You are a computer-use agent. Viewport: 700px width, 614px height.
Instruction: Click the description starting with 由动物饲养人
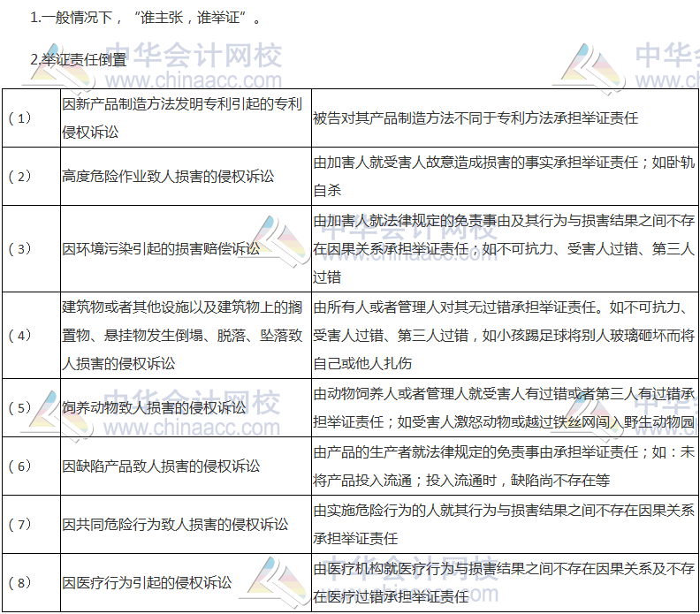pyautogui.click(x=502, y=407)
